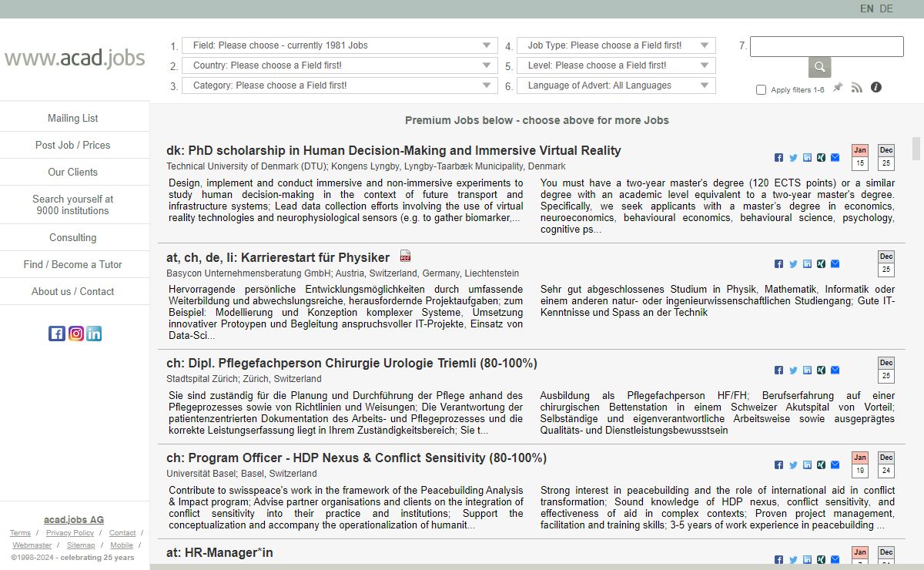Open PDF icon for Karrierestart für Physiker
The height and width of the screenshot is (570, 924).
click(405, 256)
